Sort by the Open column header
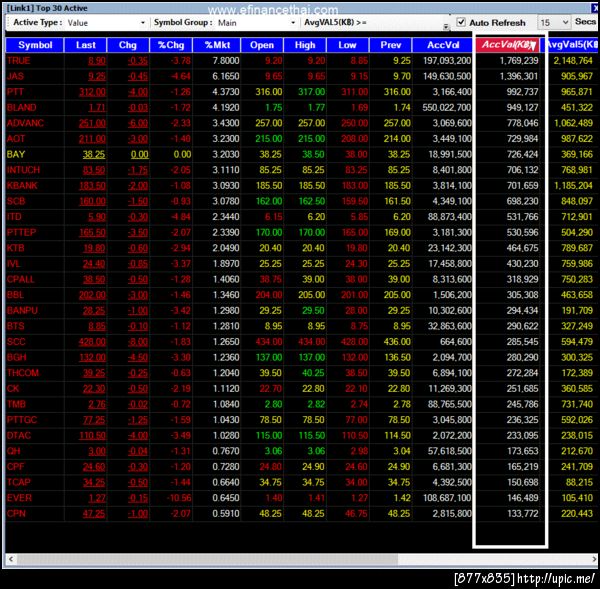Image resolution: width=600 pixels, height=589 pixels. pos(262,45)
